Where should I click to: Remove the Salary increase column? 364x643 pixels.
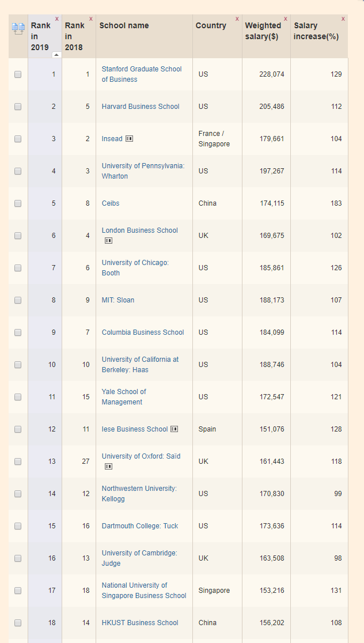343,19
